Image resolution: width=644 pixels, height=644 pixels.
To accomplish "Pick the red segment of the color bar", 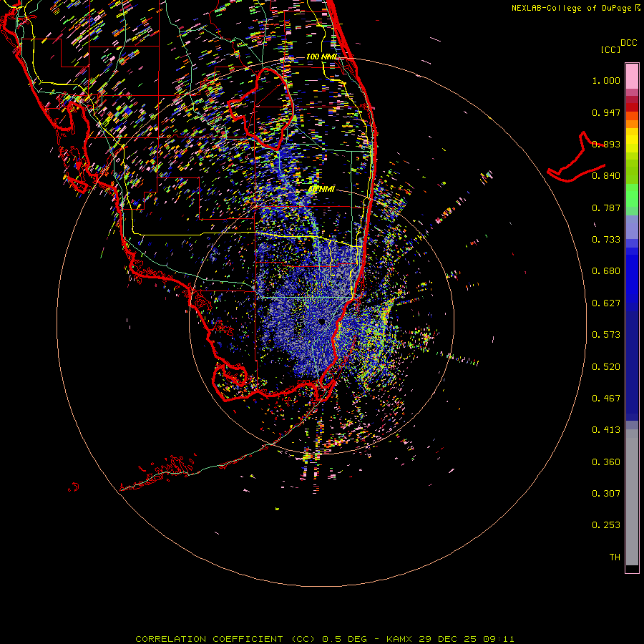I will (x=632, y=107).
